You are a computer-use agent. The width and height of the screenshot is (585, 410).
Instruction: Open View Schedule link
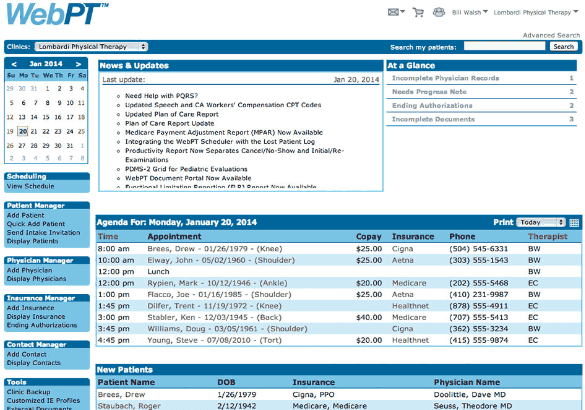click(x=30, y=186)
